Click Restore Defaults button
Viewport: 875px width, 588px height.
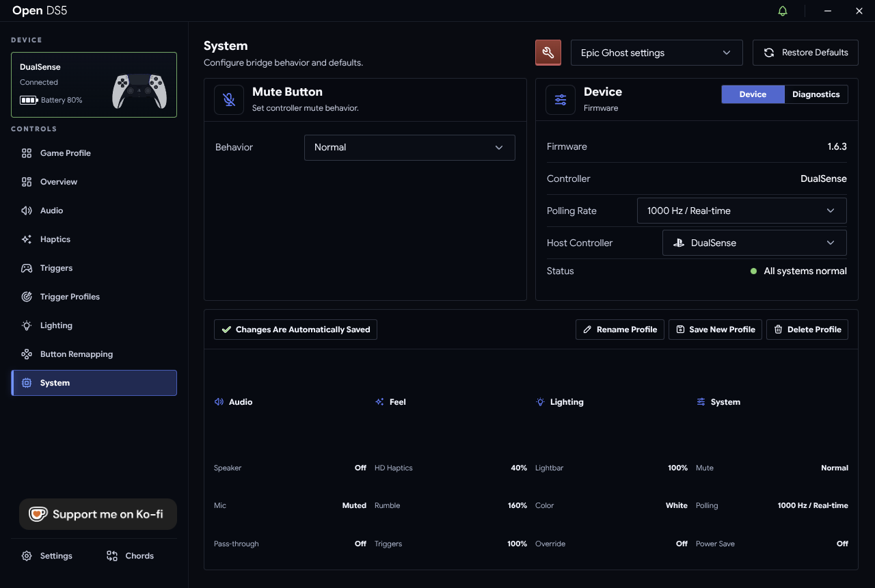pyautogui.click(x=805, y=53)
